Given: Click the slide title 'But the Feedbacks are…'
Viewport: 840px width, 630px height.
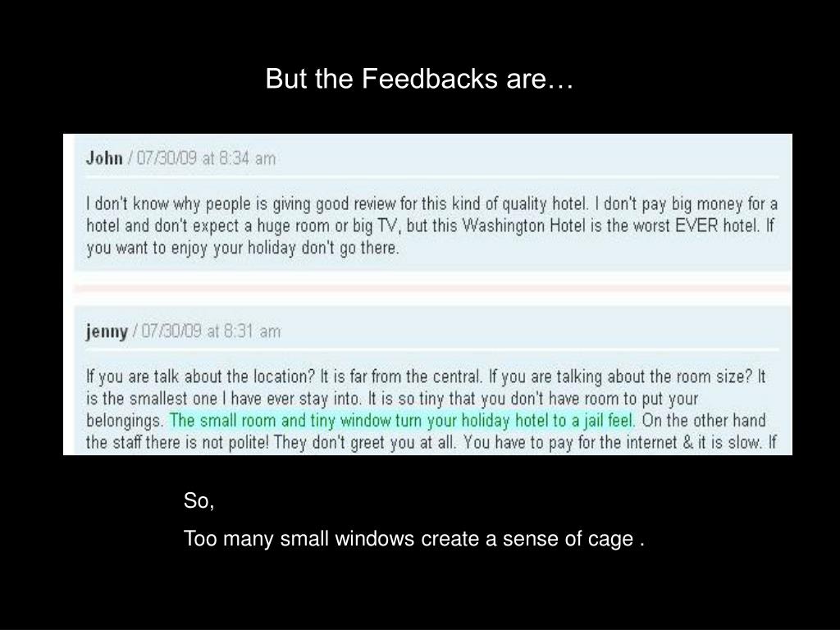Looking at the screenshot, I should [419, 78].
